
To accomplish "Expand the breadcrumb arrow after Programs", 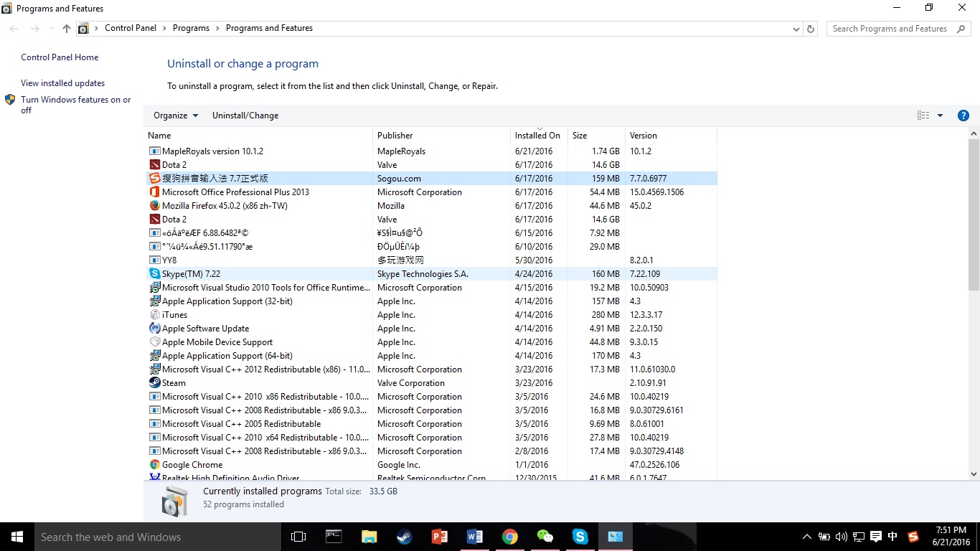I will click(x=217, y=29).
